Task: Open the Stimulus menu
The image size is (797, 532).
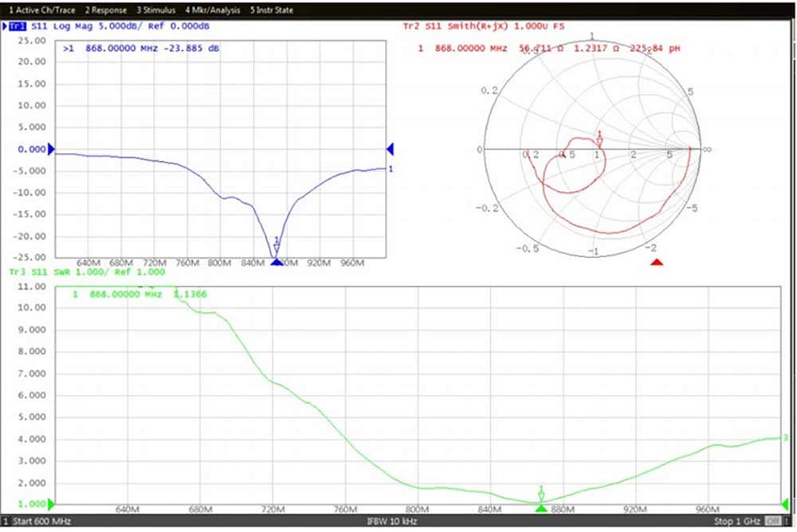Action: tap(155, 10)
